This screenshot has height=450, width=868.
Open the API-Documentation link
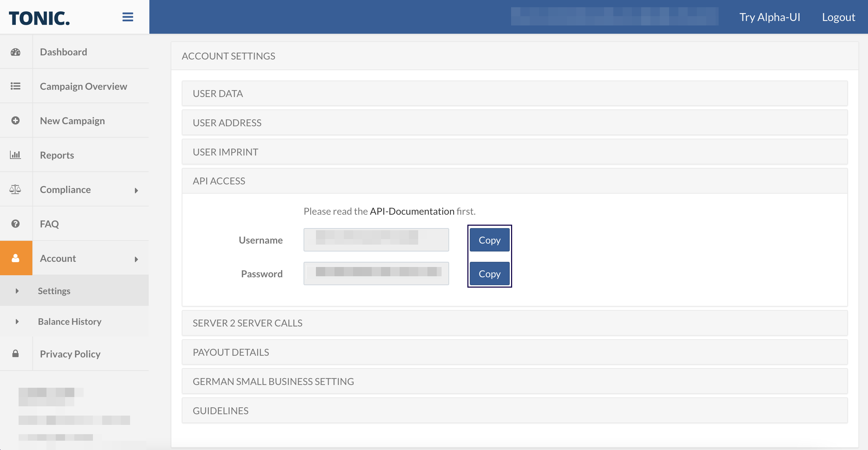(412, 211)
